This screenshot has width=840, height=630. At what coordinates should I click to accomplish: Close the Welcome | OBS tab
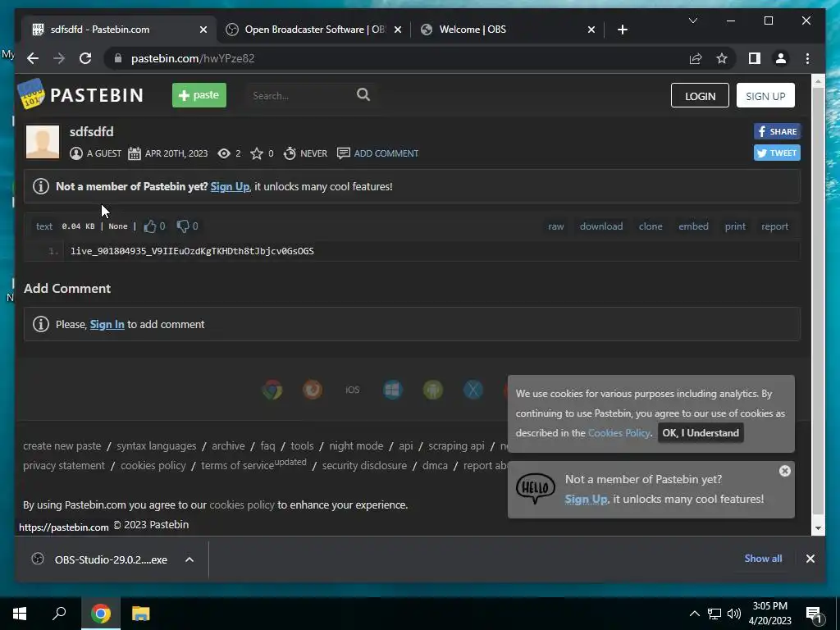click(x=591, y=30)
